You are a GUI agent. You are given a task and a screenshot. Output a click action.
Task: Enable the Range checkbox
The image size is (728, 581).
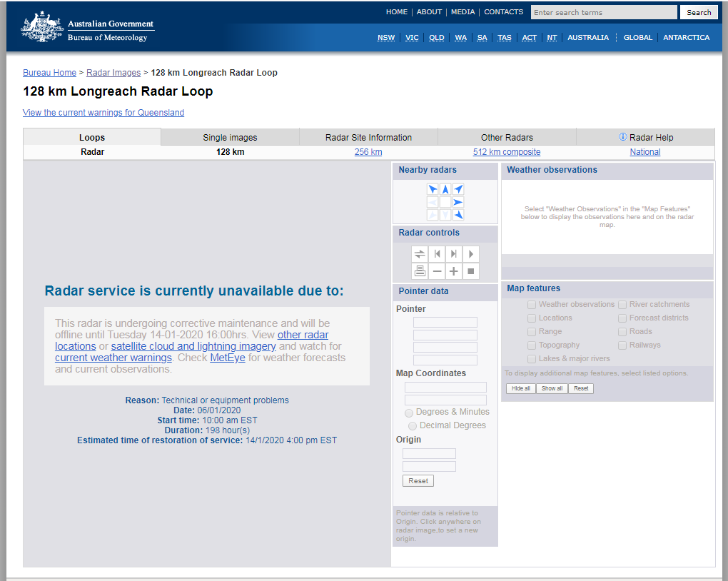coord(532,332)
